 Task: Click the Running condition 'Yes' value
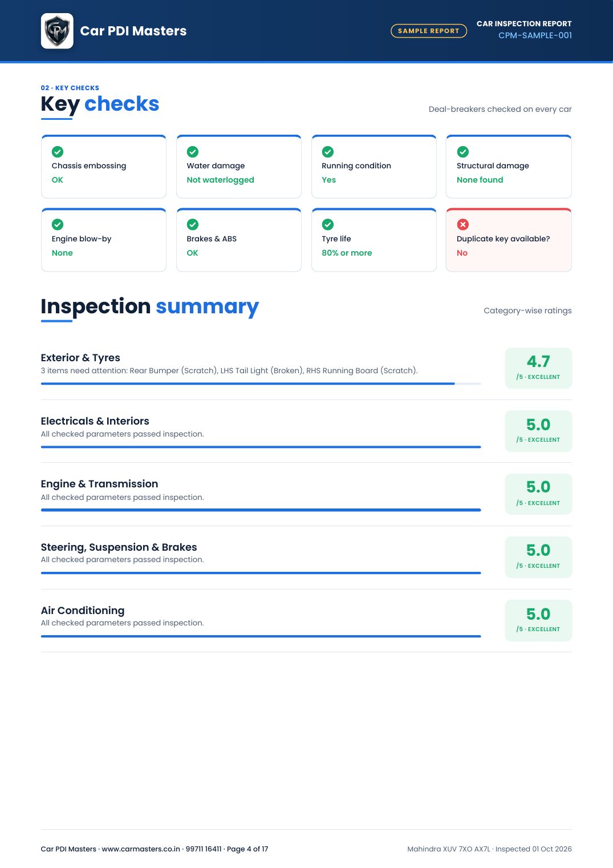click(x=329, y=180)
